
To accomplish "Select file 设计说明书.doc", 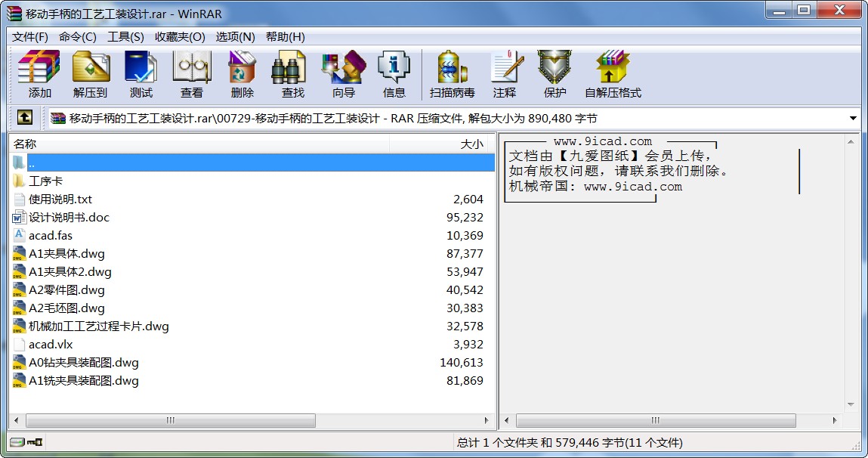I will [252, 217].
